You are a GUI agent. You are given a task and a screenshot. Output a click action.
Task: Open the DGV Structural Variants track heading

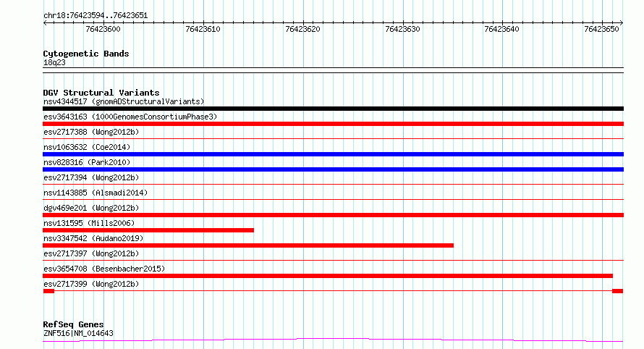[x=101, y=93]
